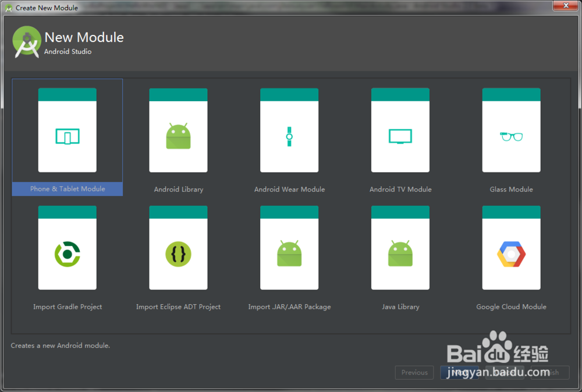Click the 'Import Eclipse ADT Project' label
This screenshot has width=582, height=392.
[x=178, y=307]
